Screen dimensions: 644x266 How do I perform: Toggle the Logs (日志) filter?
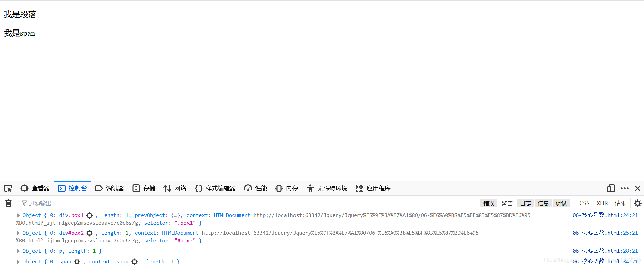(525, 203)
